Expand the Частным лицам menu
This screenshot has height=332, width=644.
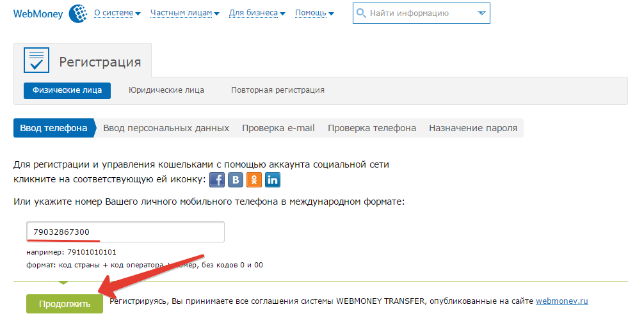(x=184, y=13)
